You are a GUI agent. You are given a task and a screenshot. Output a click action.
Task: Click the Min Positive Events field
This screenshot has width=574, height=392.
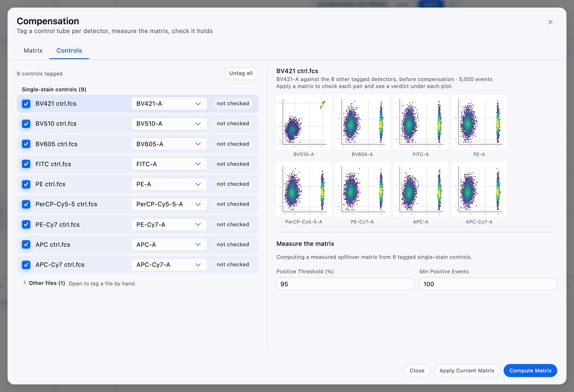click(488, 284)
